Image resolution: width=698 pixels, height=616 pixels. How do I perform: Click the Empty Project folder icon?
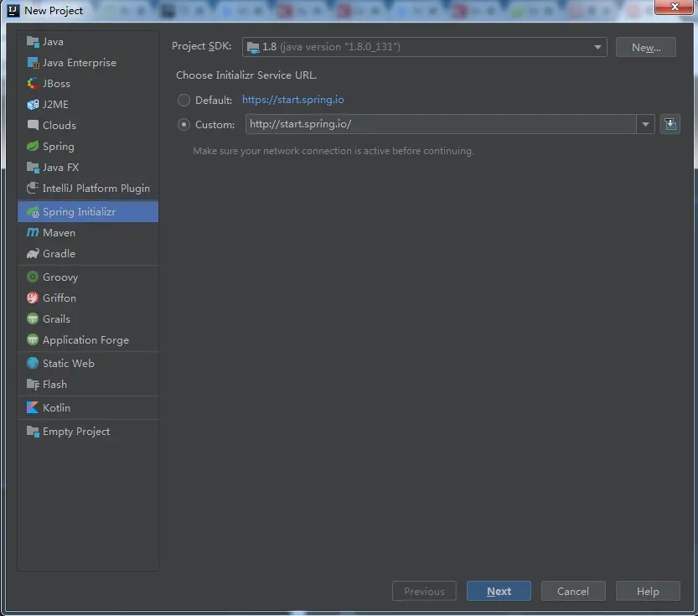(33, 432)
